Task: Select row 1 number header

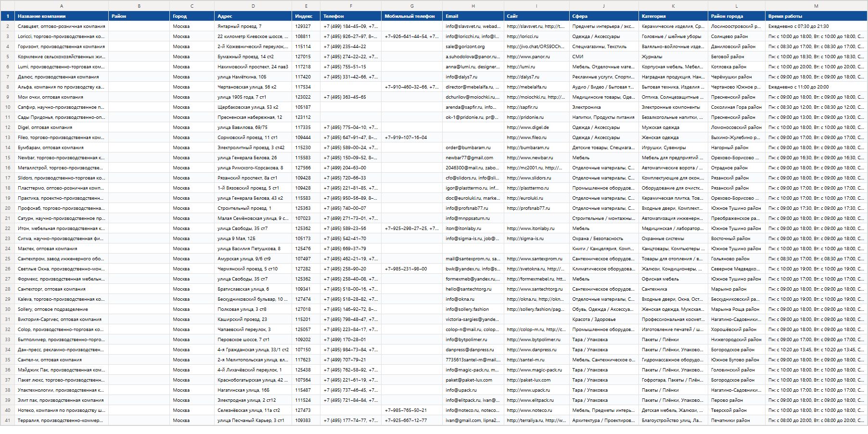Action: tap(8, 16)
